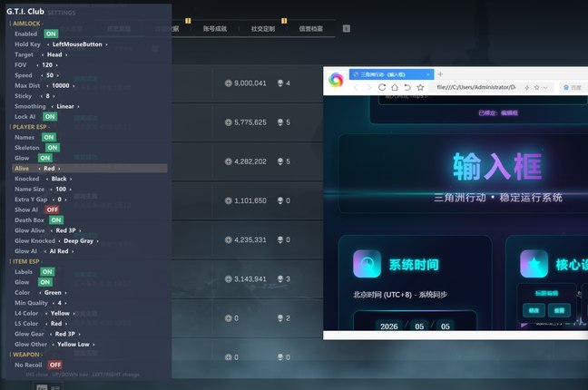The height and width of the screenshot is (390, 588).
Task: Click the helmet icon in 3,143,941 row
Action: 280,279
